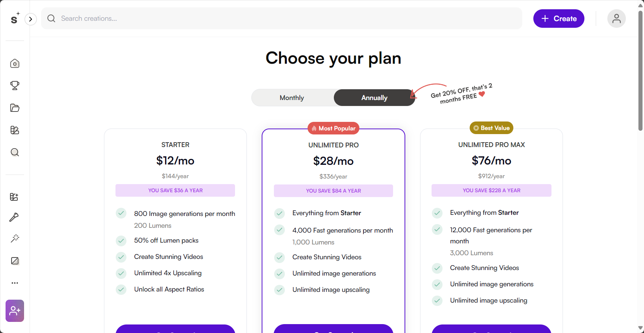The width and height of the screenshot is (644, 333).
Task: Select the wrench tools icon
Action: pos(14,217)
